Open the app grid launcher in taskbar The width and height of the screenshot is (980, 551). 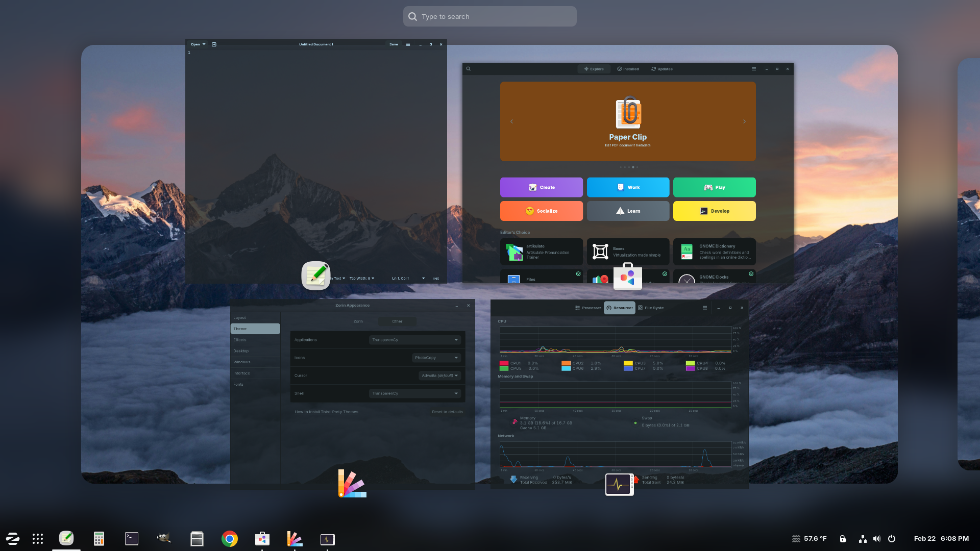(38, 539)
